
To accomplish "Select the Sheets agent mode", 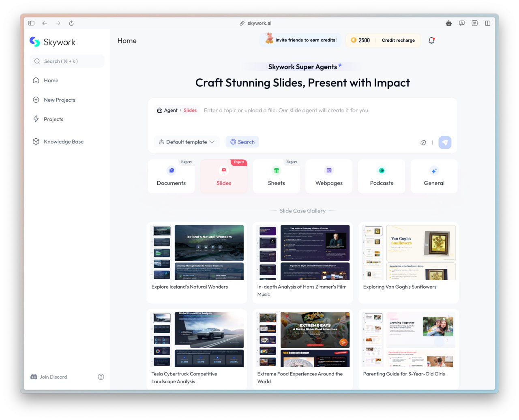I will [277, 176].
